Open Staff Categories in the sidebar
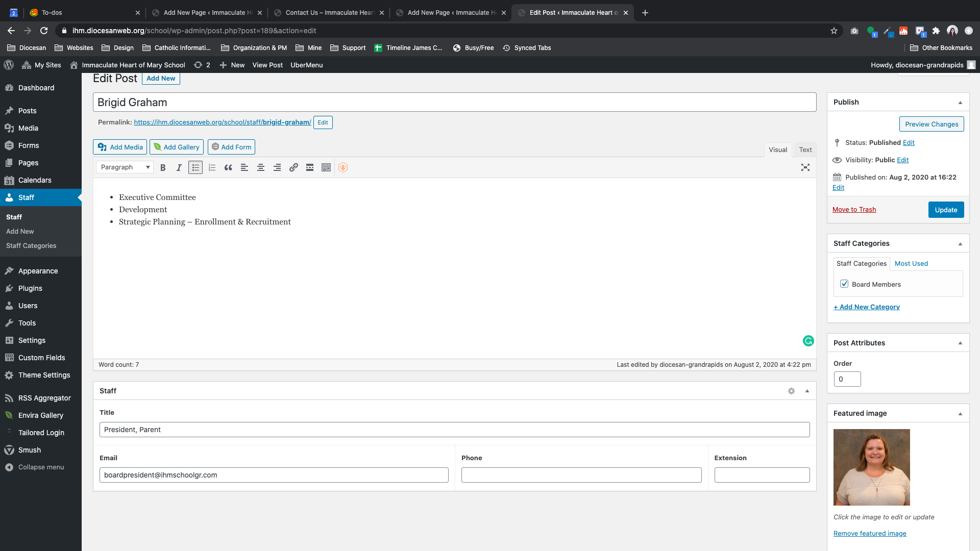Screen dimensions: 980x551 (31, 245)
